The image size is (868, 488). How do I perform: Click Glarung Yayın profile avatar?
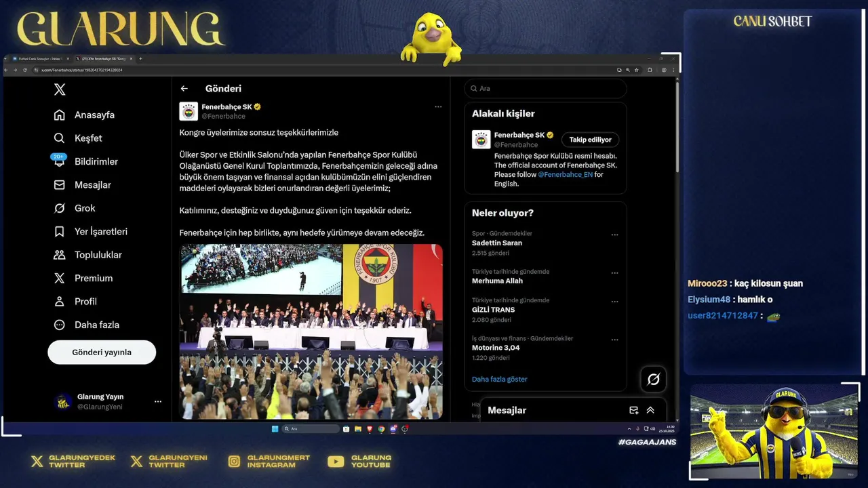tap(62, 402)
